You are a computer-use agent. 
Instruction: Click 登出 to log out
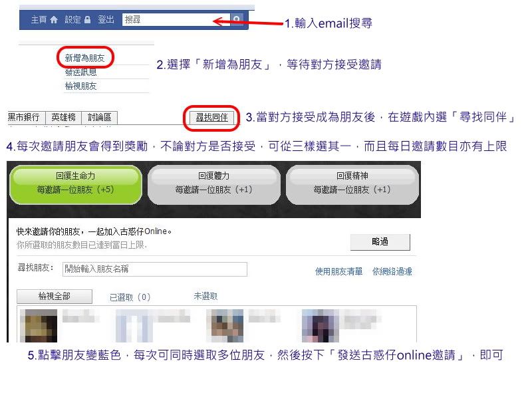point(106,20)
